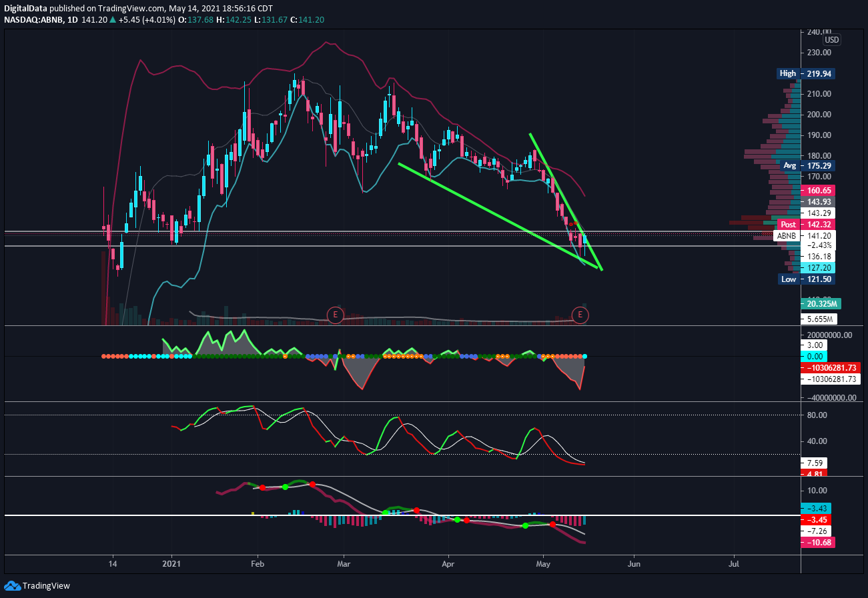Click the cyan 0.00 indicator label
The image size is (868, 598).
click(813, 357)
